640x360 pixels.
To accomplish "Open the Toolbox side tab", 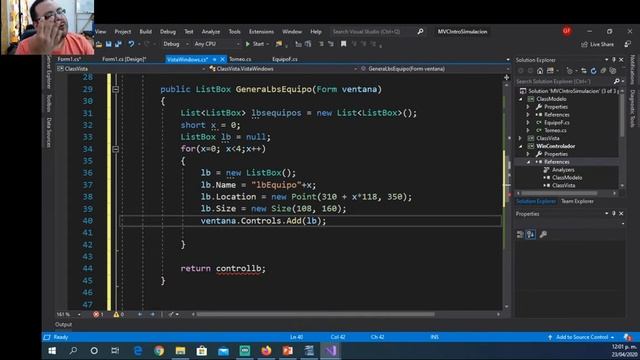I will (x=49, y=103).
